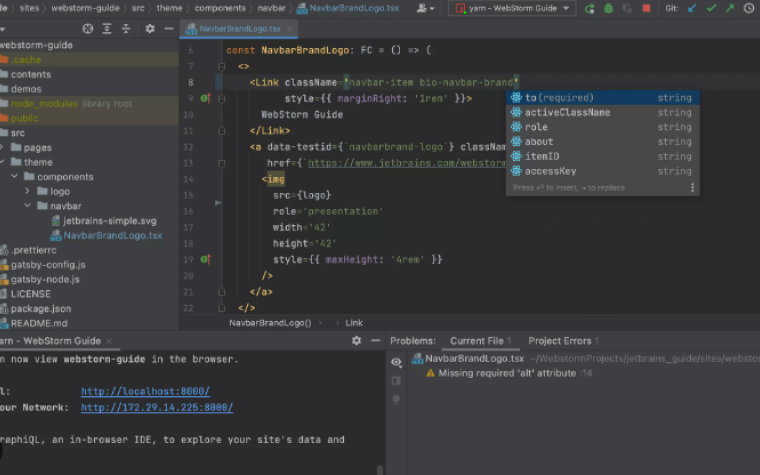Select the NavbarBrandLogo.tsx editor tab
Screen dimensions: 760x475
238,29
